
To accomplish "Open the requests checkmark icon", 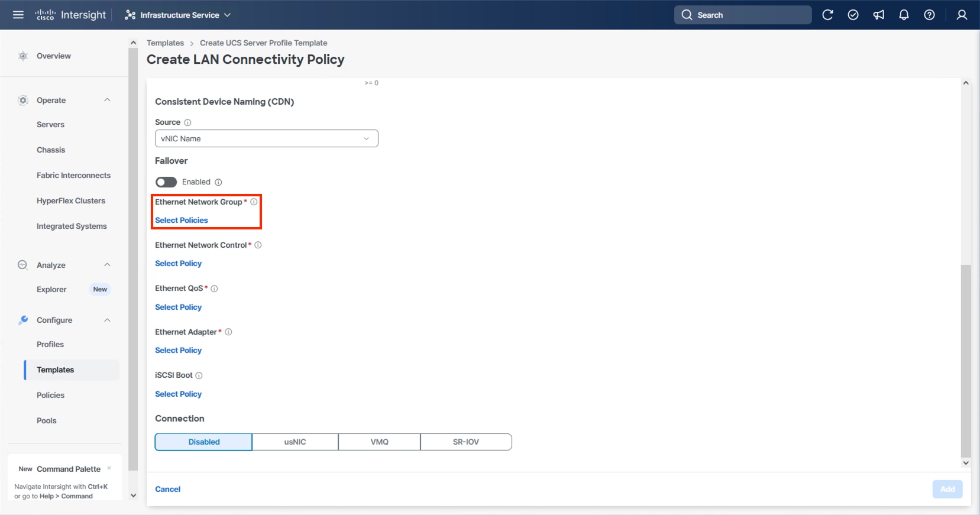I will (x=853, y=15).
